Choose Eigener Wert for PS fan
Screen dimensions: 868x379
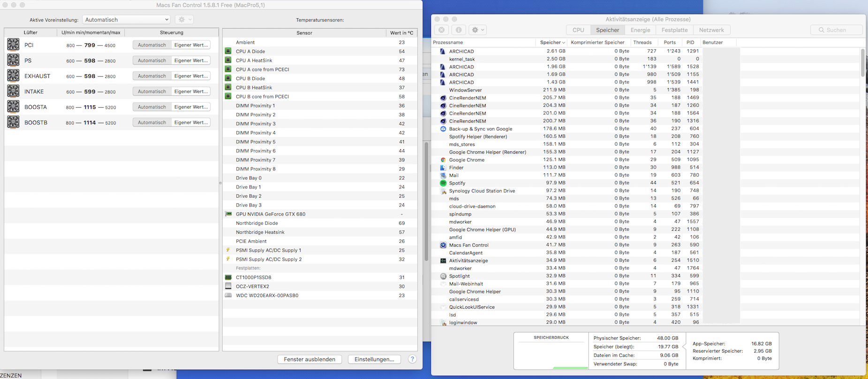point(191,60)
